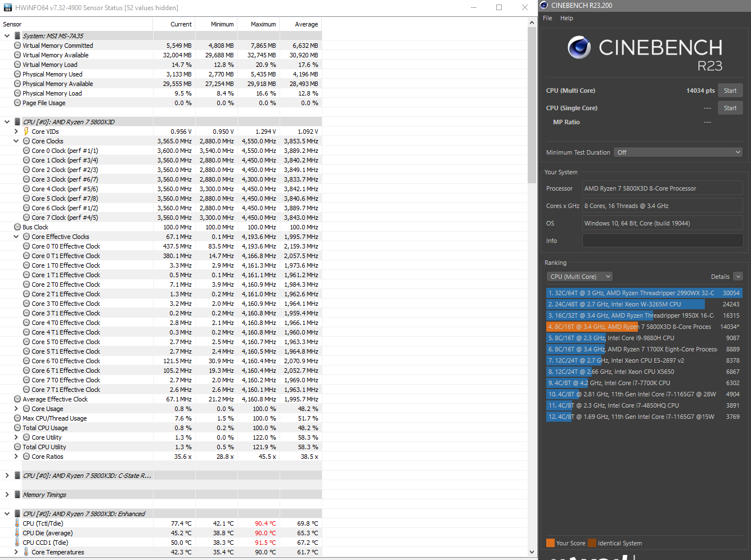
Task: Click the Core 0 T0 Effective Clock icon
Action: click(26, 246)
